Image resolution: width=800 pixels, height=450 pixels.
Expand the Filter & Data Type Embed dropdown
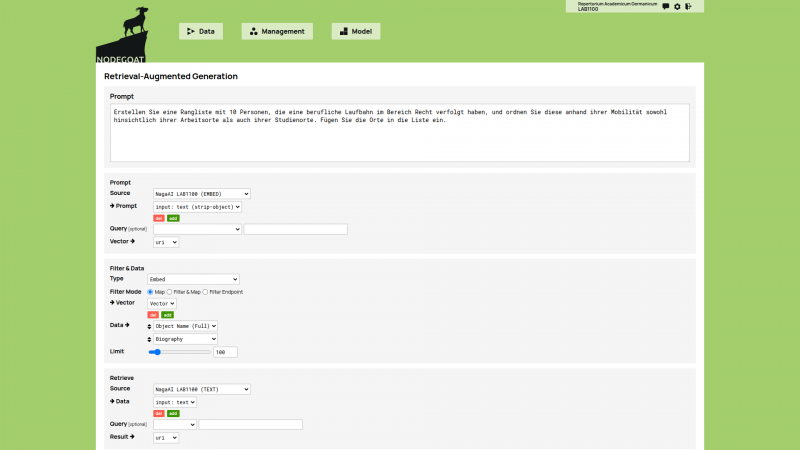click(194, 279)
